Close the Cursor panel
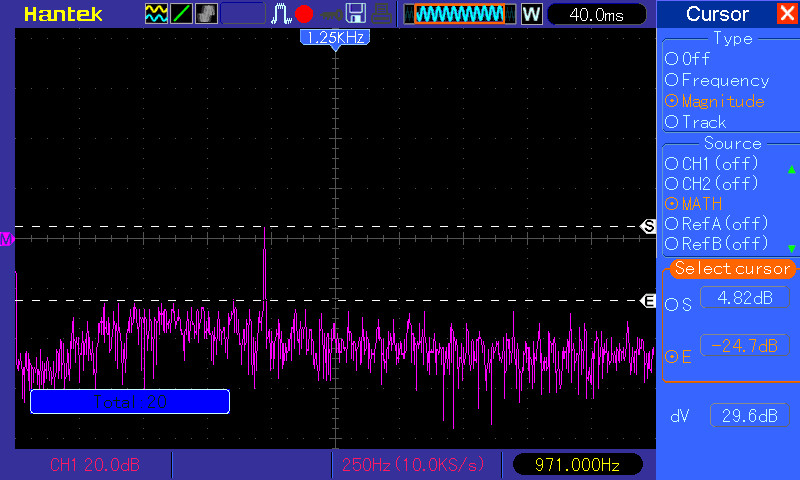Image resolution: width=800 pixels, height=480 pixels. pyautogui.click(x=786, y=14)
